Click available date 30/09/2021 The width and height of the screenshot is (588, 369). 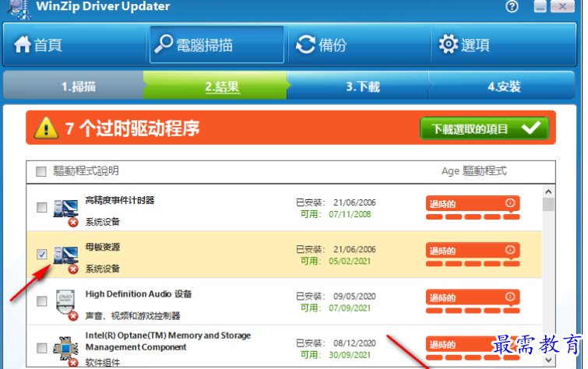350,355
